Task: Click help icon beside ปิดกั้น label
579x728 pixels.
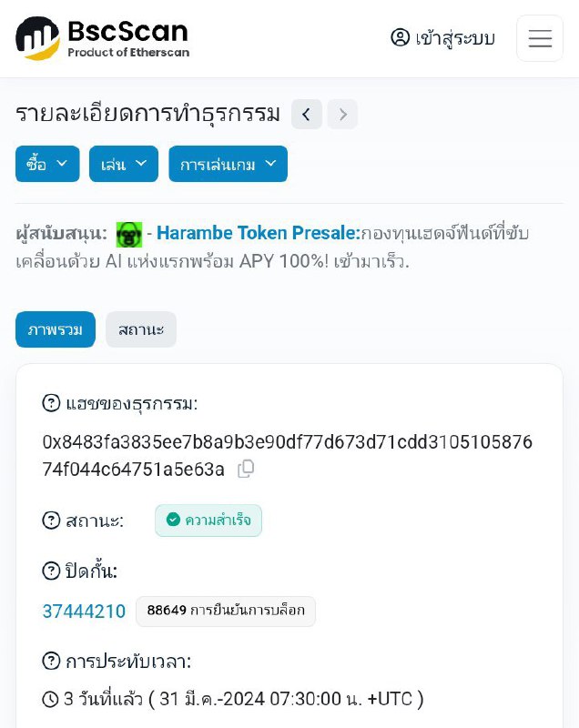Action: point(52,571)
